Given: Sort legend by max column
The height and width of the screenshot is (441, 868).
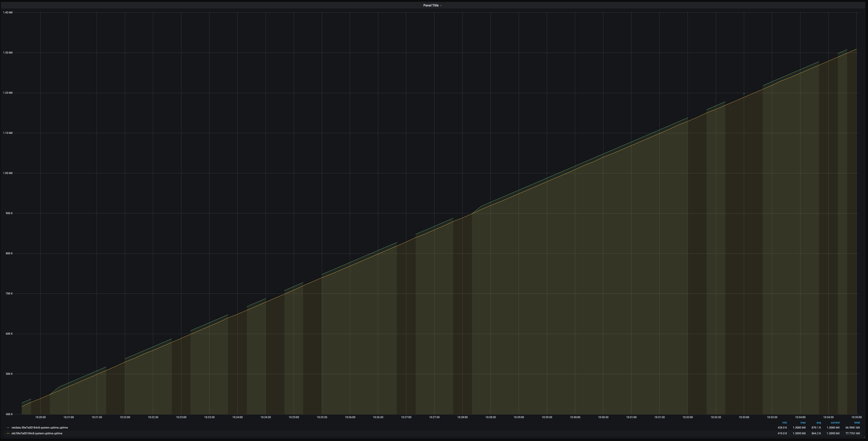Looking at the screenshot, I should coord(803,423).
